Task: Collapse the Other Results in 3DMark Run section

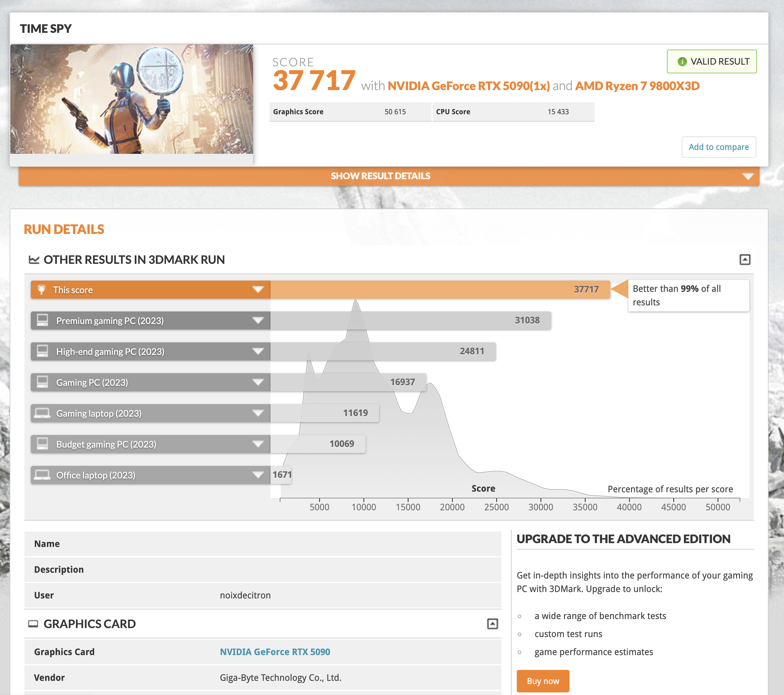Action: tap(744, 260)
